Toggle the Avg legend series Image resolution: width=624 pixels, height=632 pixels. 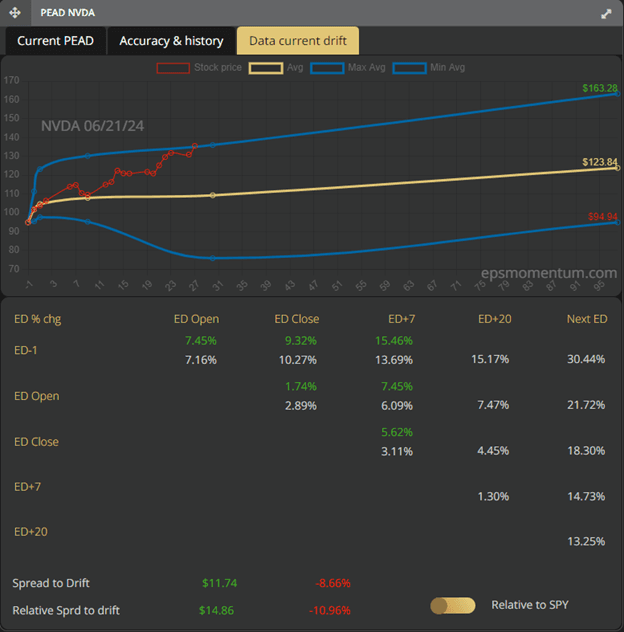pyautogui.click(x=276, y=68)
